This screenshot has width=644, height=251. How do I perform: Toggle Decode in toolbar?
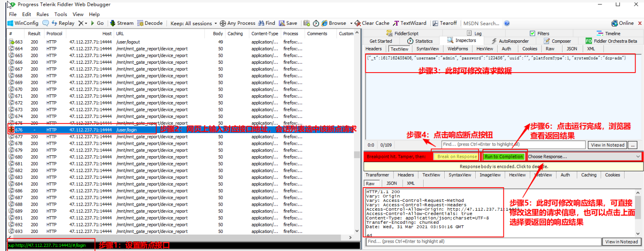[x=150, y=23]
